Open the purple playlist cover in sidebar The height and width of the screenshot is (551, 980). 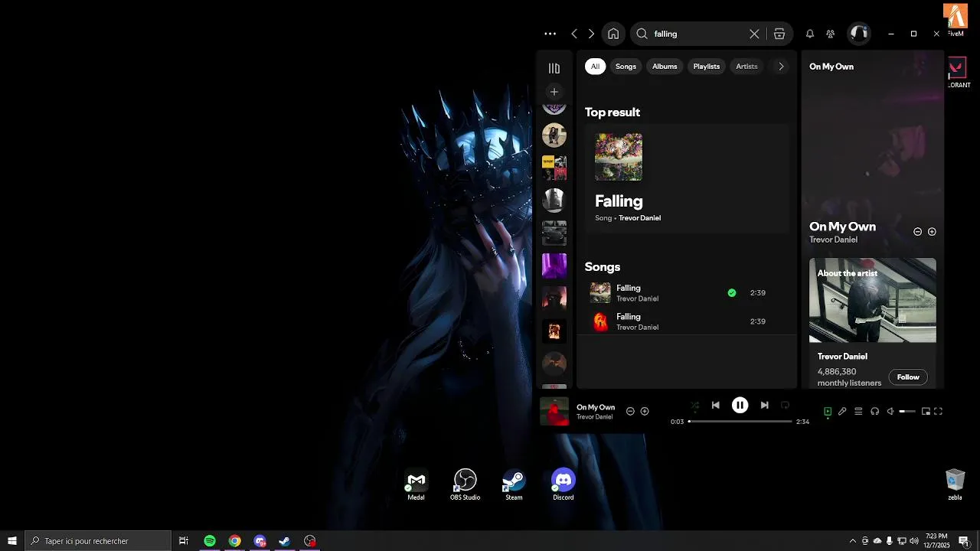(x=554, y=266)
